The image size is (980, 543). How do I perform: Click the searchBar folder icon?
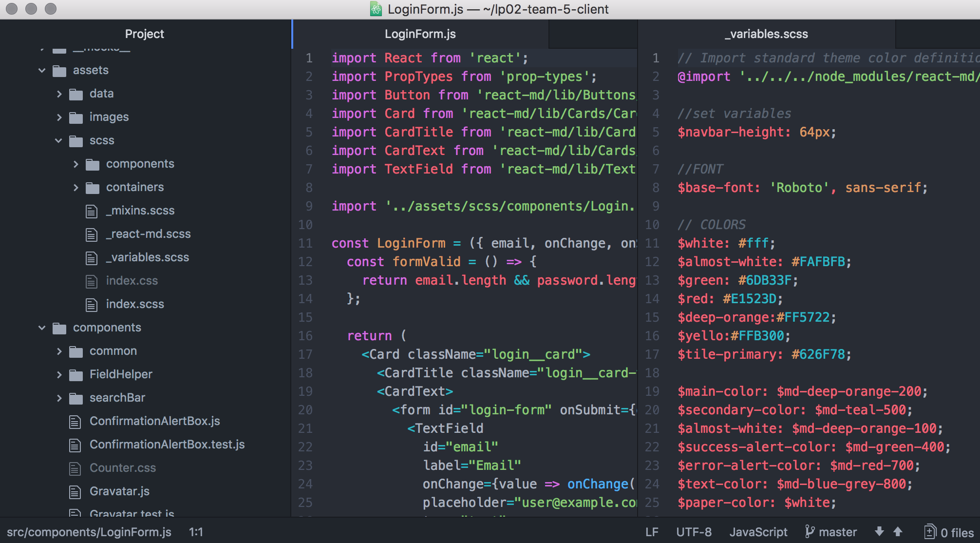pyautogui.click(x=76, y=399)
